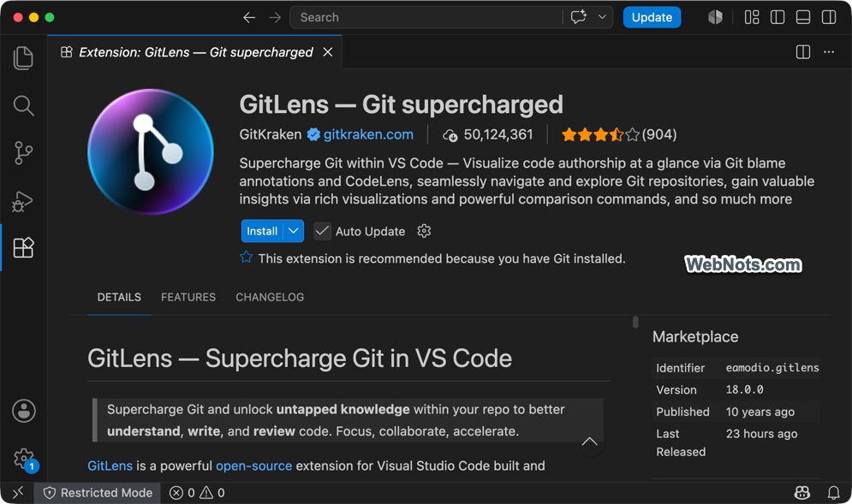Click the command center Search field
852x504 pixels.
point(426,17)
